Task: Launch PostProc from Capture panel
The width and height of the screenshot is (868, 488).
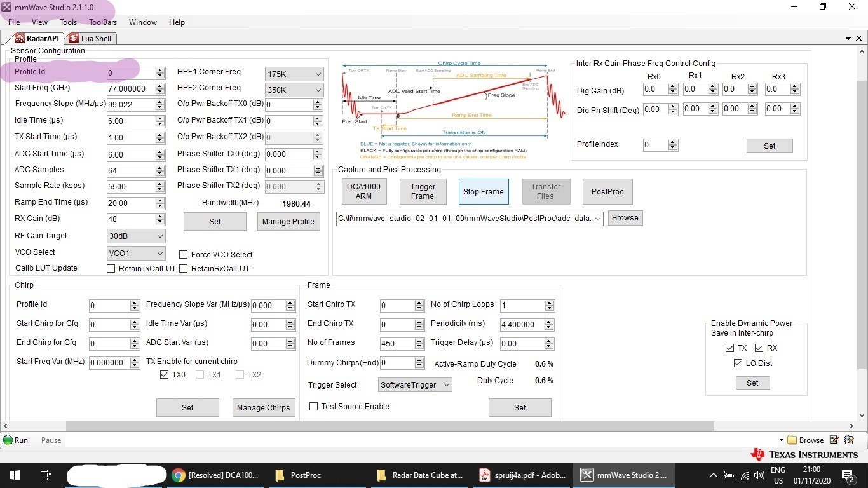Action: pyautogui.click(x=607, y=191)
